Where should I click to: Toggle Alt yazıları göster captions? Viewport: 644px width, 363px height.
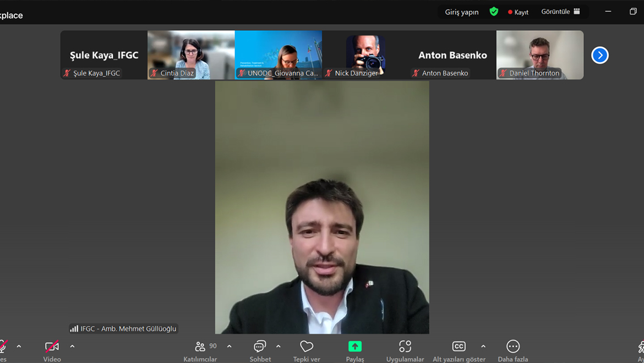pos(459,350)
